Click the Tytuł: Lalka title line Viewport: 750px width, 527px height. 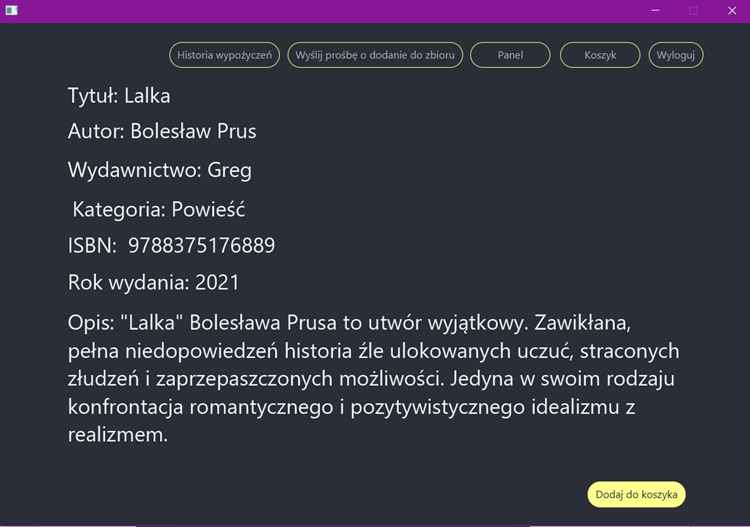point(119,96)
